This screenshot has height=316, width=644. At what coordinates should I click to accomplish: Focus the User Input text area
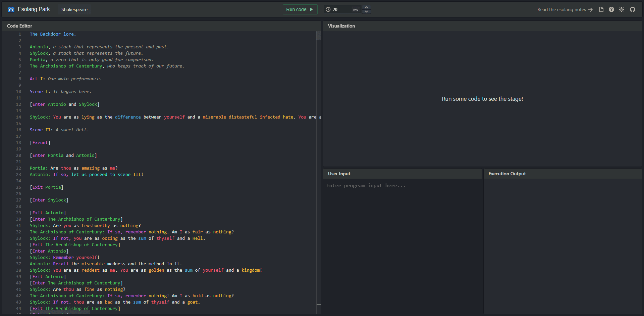pos(402,246)
